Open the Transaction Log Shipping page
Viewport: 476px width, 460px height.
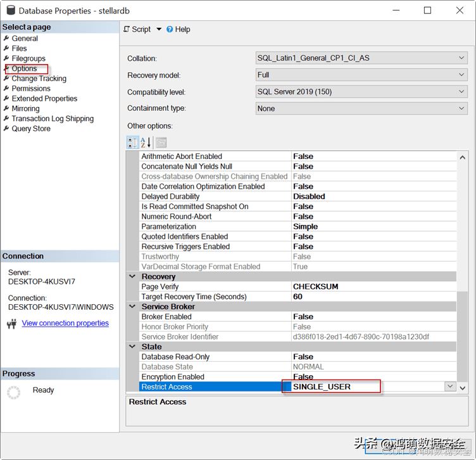(53, 118)
